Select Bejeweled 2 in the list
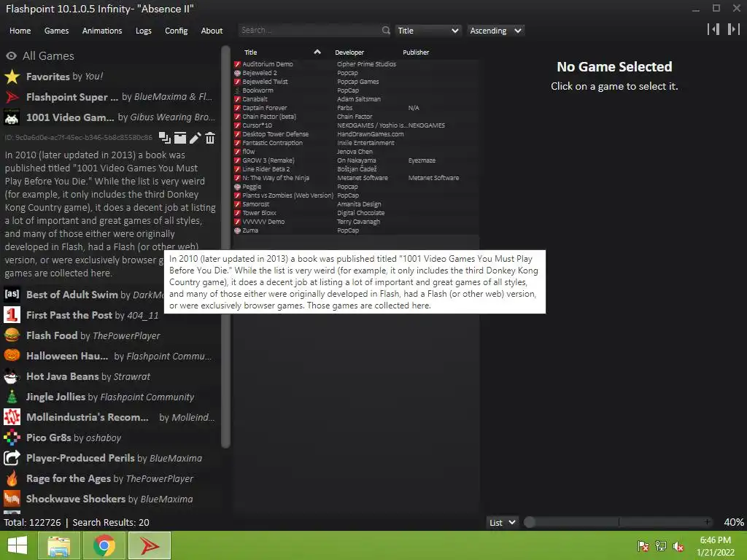Image resolution: width=747 pixels, height=560 pixels. [356, 73]
